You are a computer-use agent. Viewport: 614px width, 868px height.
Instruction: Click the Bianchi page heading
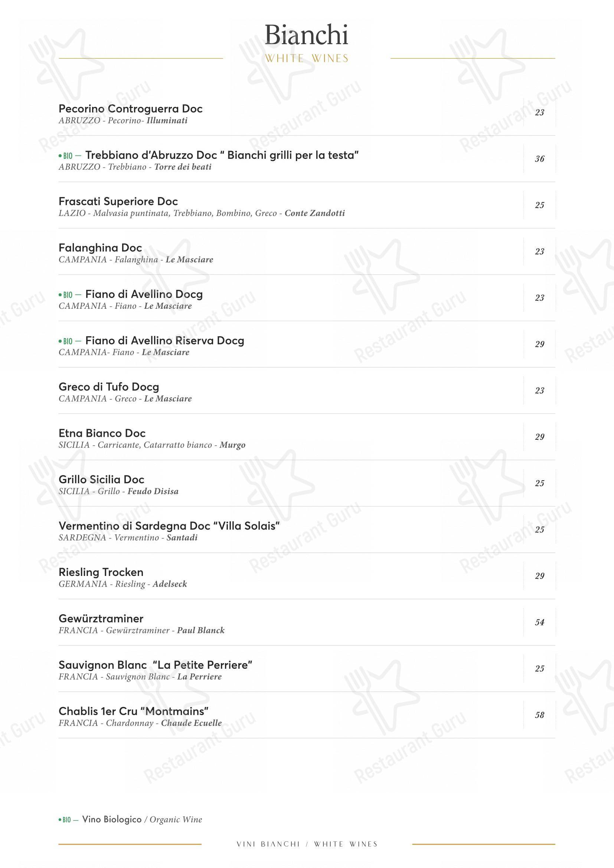(x=307, y=35)
